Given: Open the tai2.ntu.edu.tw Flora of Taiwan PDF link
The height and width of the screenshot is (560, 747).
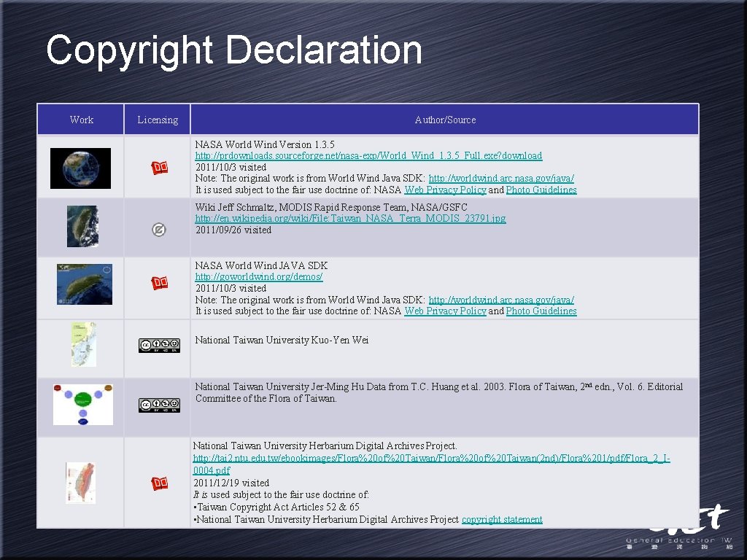Looking at the screenshot, I should pos(432,464).
